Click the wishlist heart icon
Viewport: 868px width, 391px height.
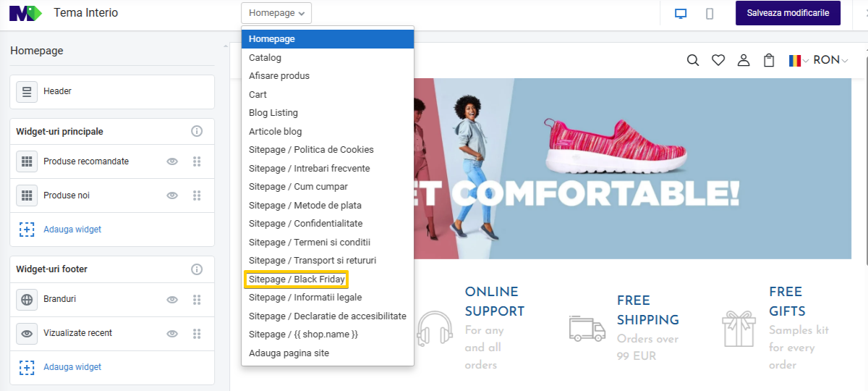coord(718,61)
